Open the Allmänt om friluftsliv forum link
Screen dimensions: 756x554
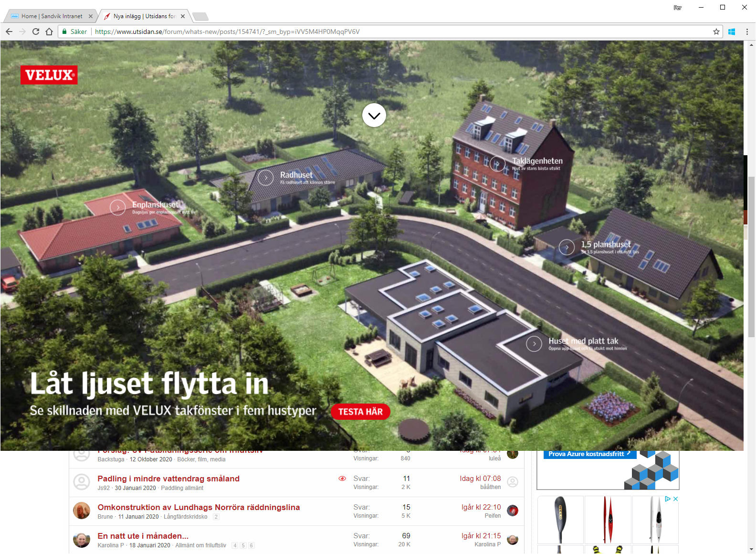pos(200,545)
